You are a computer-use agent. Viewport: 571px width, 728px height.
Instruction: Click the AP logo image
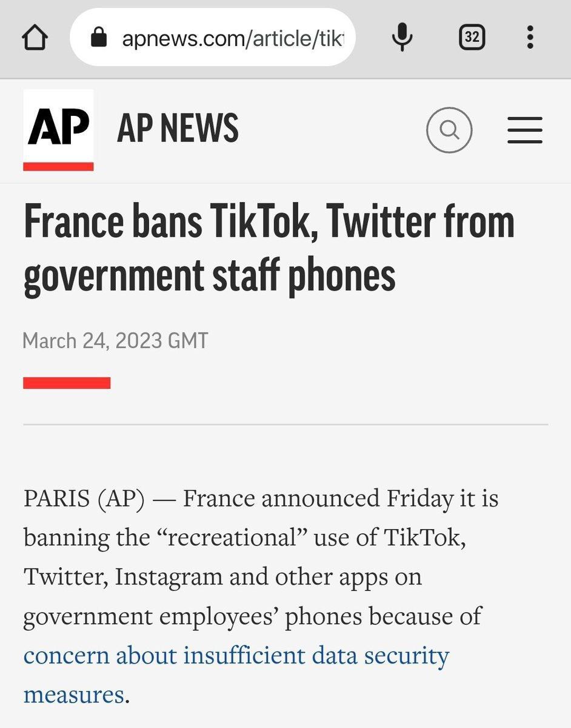[58, 130]
